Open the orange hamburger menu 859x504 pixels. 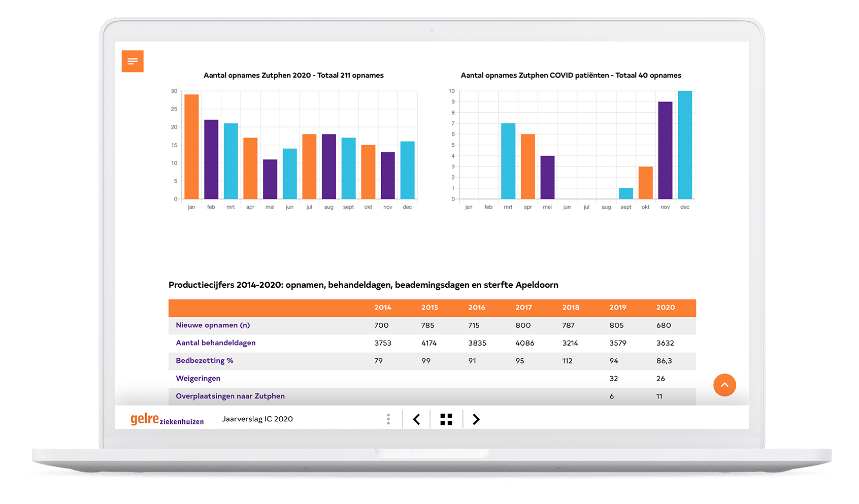coord(133,61)
